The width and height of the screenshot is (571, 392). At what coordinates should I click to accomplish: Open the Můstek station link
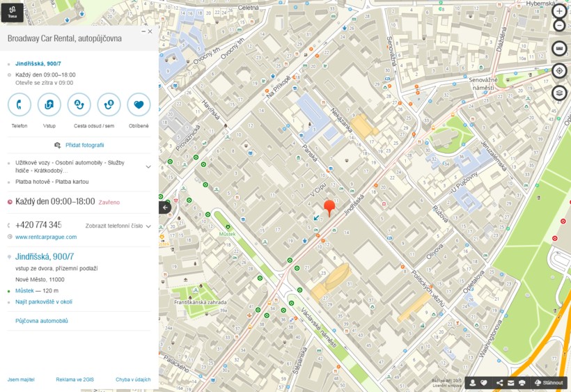(24, 290)
